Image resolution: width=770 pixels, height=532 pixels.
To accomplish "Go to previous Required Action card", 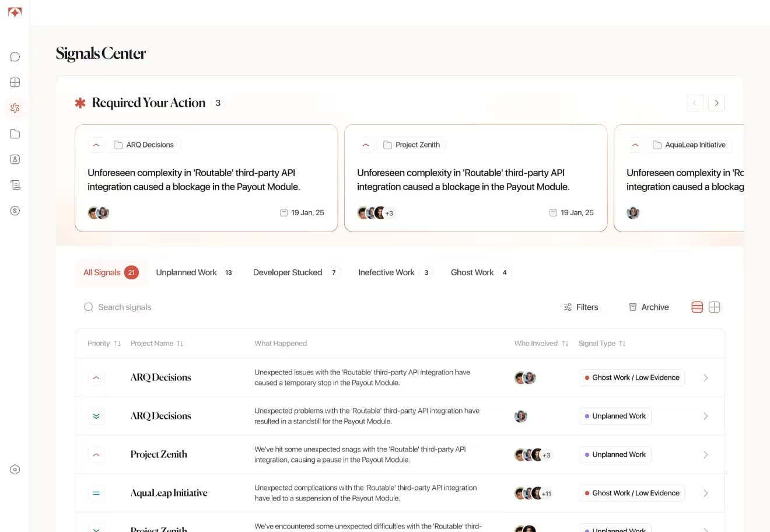I will click(x=695, y=103).
